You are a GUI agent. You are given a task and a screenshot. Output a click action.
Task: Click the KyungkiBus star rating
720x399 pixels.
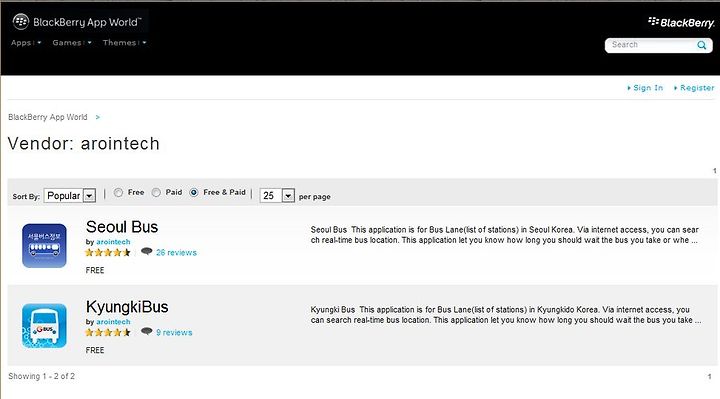pyautogui.click(x=108, y=332)
